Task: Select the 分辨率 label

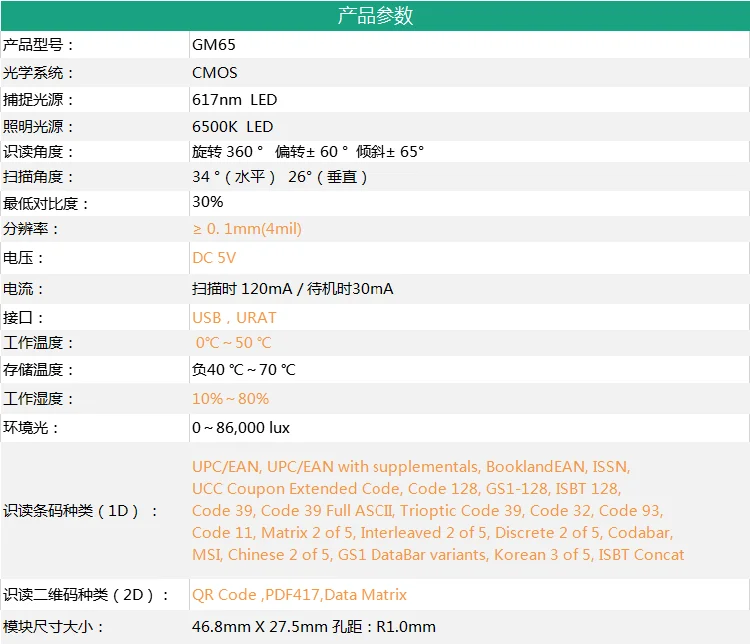Action: pyautogui.click(x=31, y=229)
